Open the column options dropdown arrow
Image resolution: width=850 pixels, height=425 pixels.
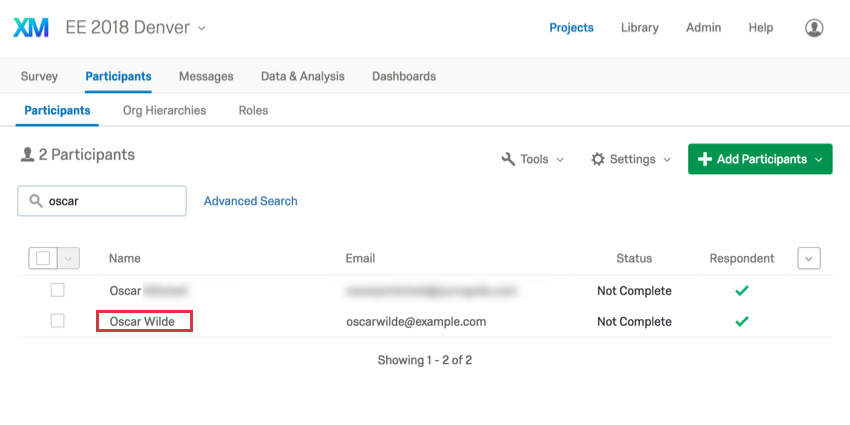coord(809,258)
